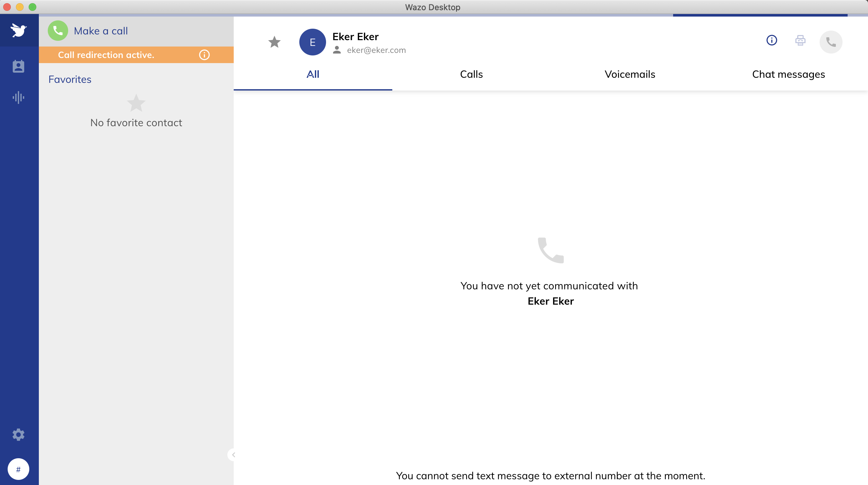Open settings gear in sidebar
The image size is (868, 485).
[18, 435]
